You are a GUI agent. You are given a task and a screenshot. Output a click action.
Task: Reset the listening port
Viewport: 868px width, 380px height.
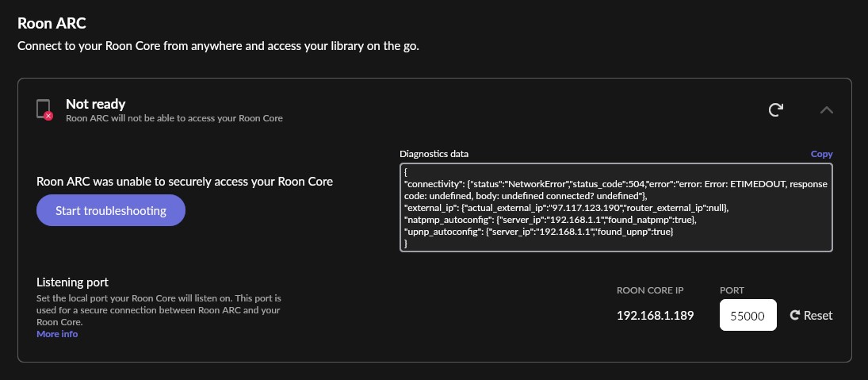coord(811,315)
